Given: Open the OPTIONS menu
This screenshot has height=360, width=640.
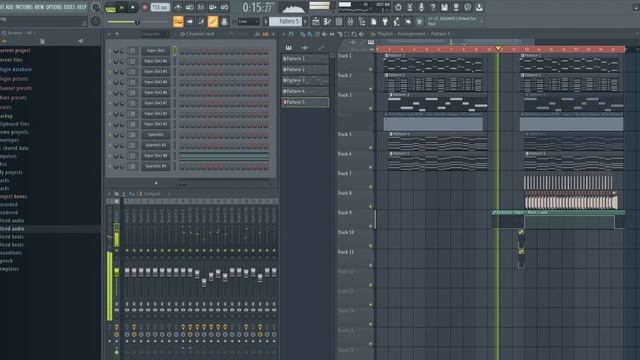Looking at the screenshot, I should tap(54, 7).
